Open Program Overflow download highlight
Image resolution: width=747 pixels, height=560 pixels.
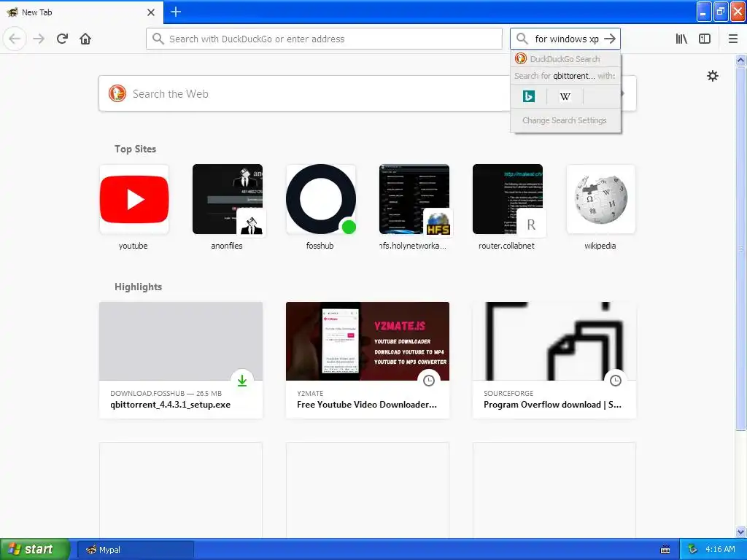(x=554, y=360)
